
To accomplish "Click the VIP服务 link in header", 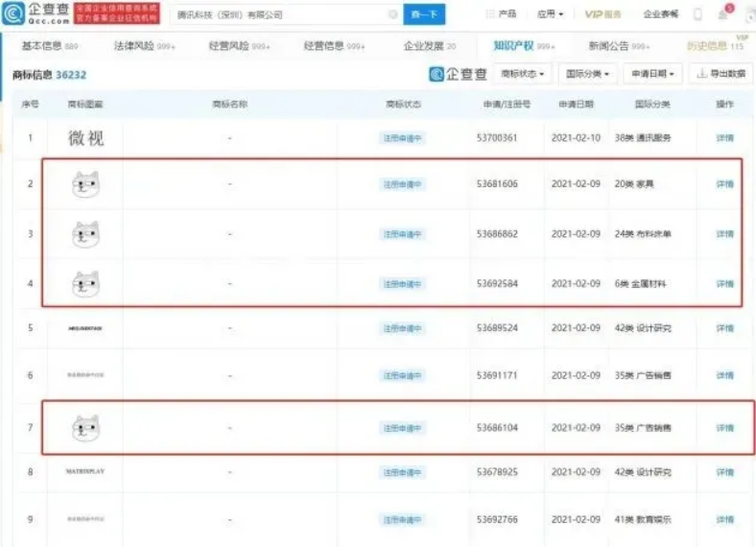I will (x=603, y=14).
